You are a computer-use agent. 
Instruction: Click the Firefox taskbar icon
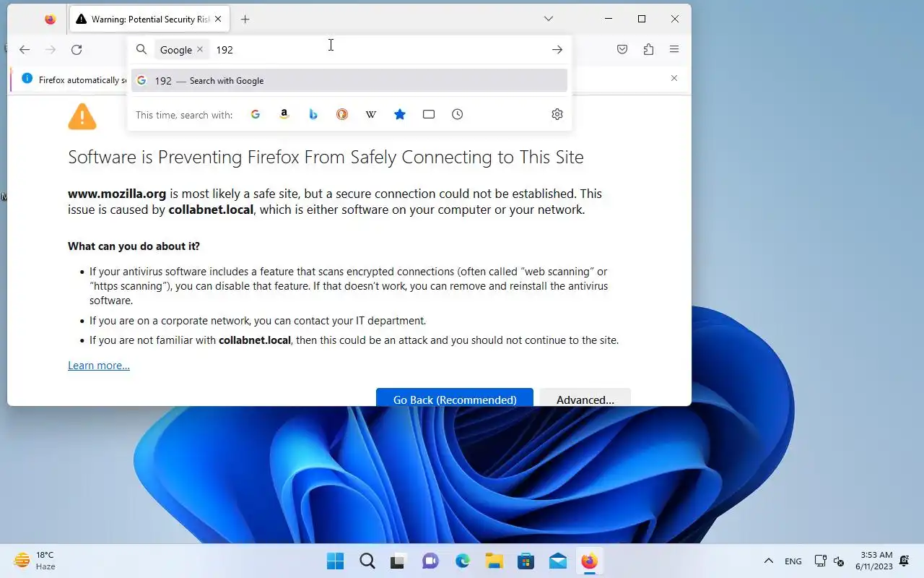tap(590, 561)
